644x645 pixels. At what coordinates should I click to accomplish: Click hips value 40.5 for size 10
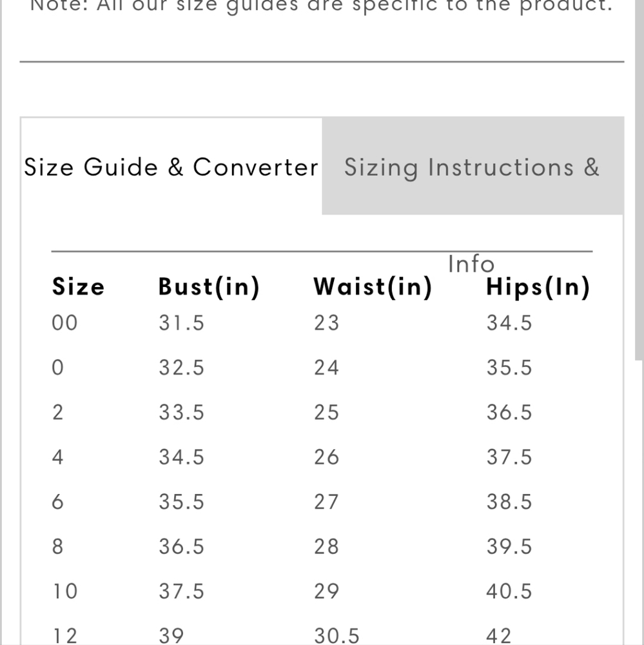tap(509, 591)
